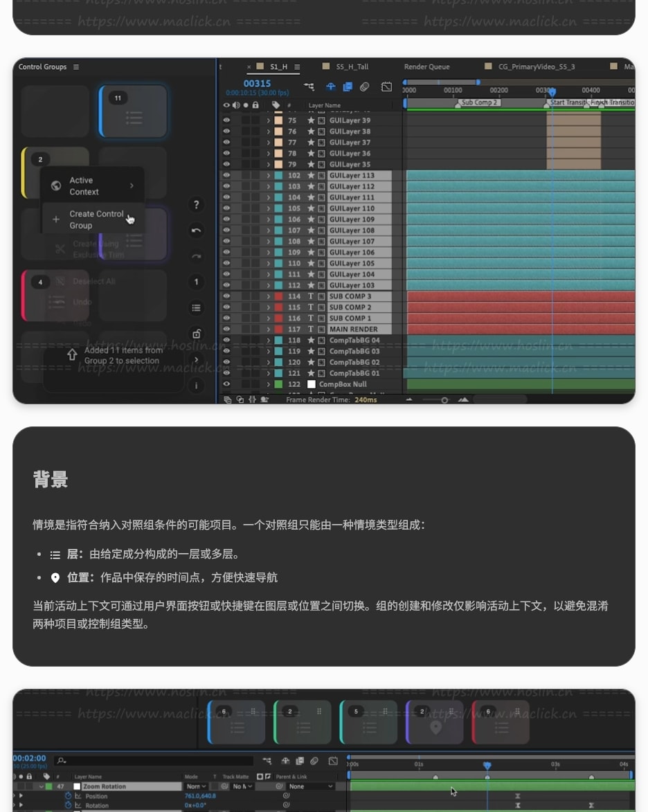Switch to the S1_H timeline tab
This screenshot has height=812, width=648.
click(278, 67)
